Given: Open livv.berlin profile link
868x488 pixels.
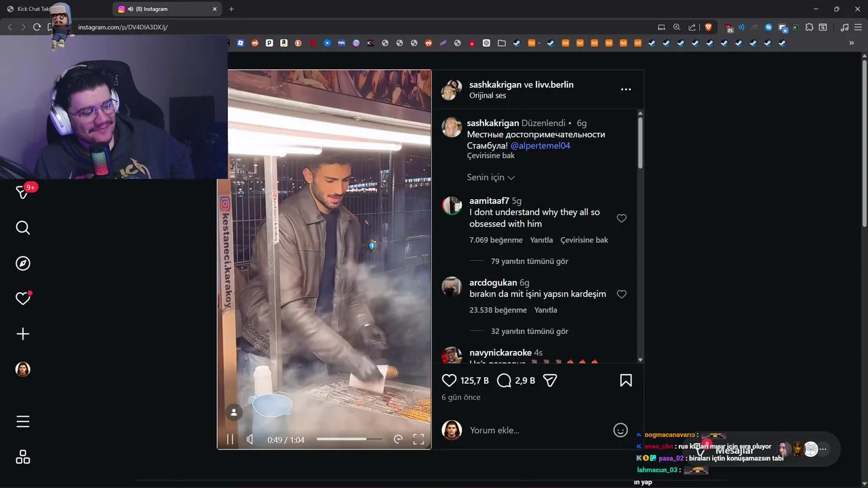Looking at the screenshot, I should (554, 85).
